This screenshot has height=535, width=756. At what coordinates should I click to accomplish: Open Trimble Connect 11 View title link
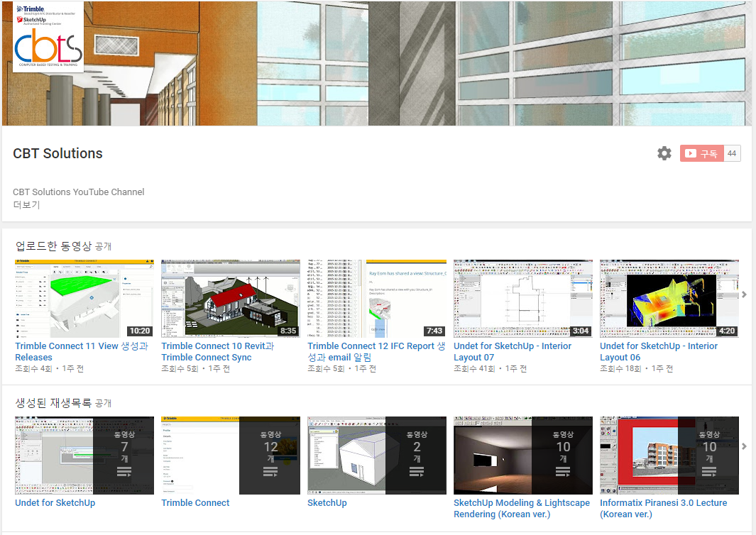click(82, 351)
